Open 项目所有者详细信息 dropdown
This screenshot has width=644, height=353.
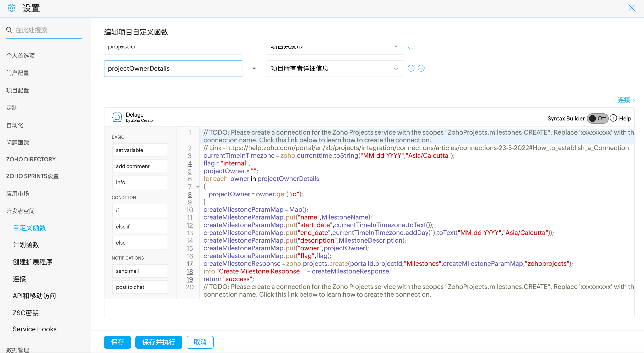[335, 68]
